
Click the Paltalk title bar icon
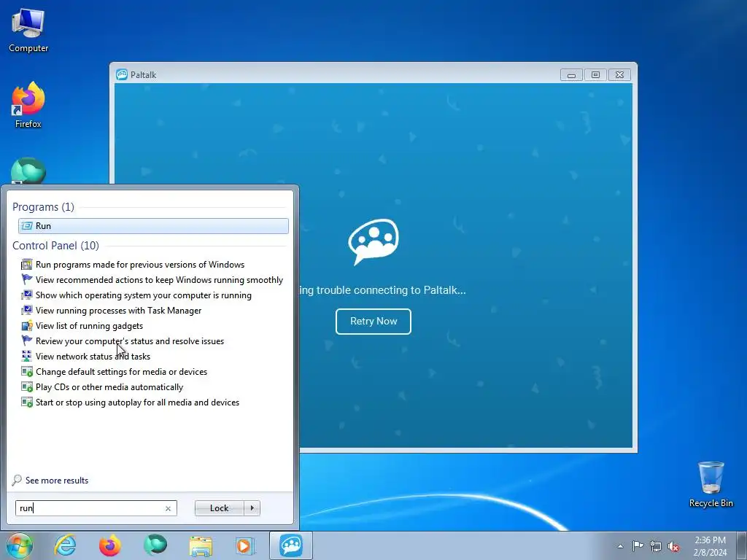[122, 75]
